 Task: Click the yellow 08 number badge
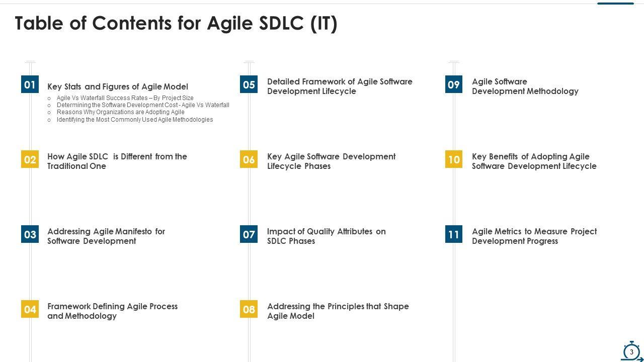tap(249, 309)
